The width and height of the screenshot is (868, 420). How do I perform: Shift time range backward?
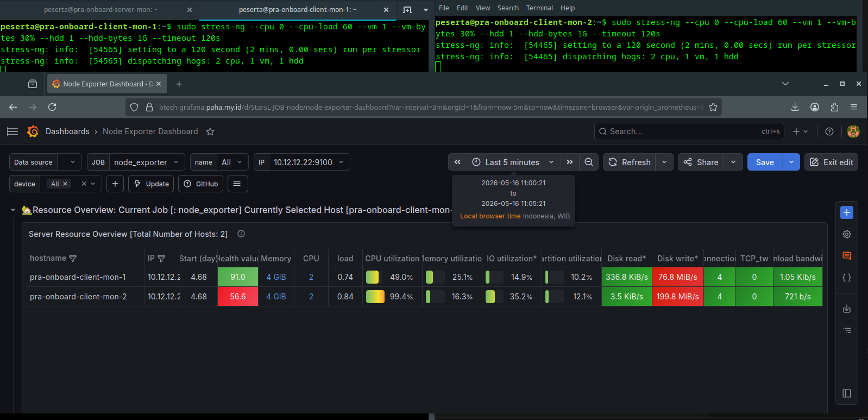click(x=457, y=162)
